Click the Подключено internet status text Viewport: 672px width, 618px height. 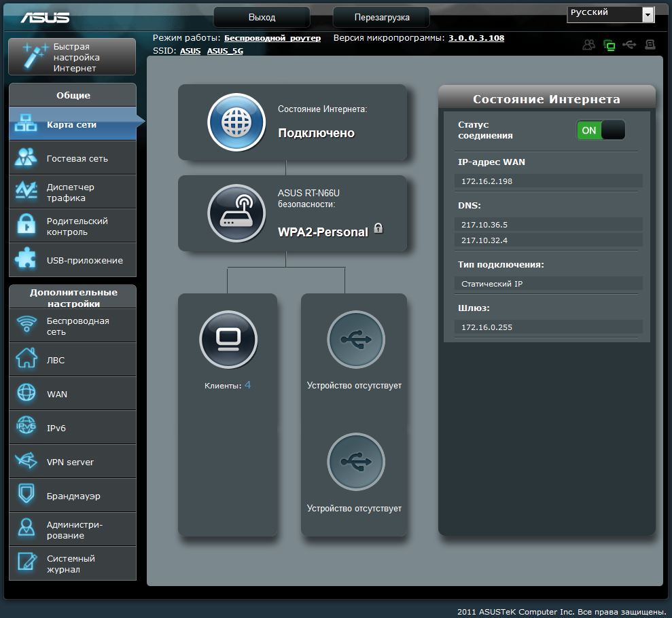point(316,133)
